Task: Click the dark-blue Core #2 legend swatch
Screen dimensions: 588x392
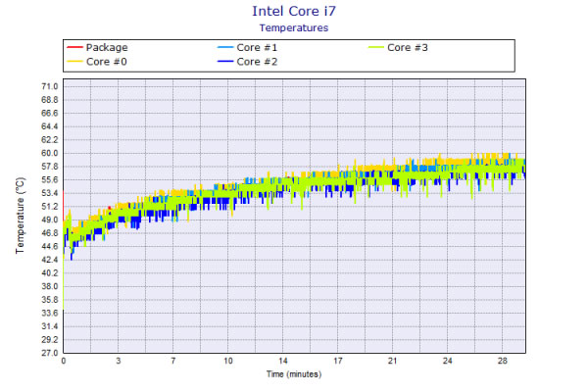Action: (x=225, y=62)
